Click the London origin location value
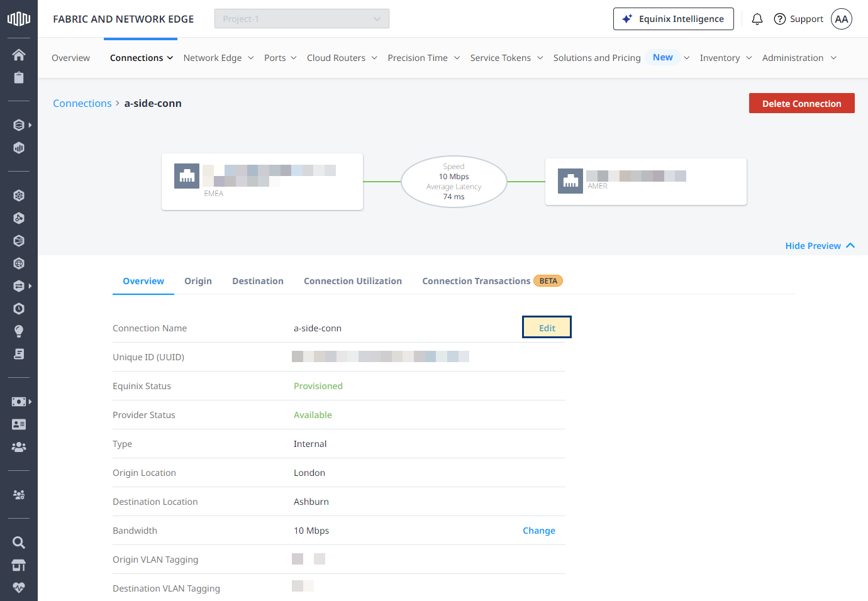This screenshot has width=868, height=601. click(309, 473)
